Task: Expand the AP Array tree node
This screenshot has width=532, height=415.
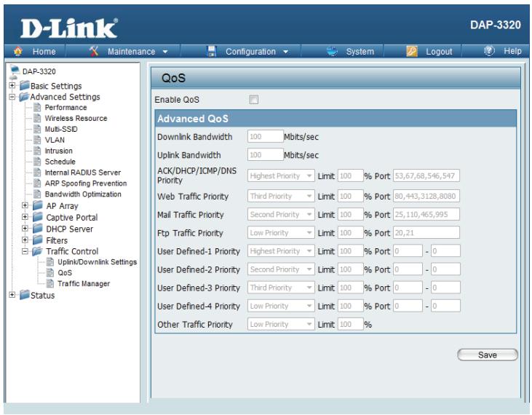Action: (25, 205)
